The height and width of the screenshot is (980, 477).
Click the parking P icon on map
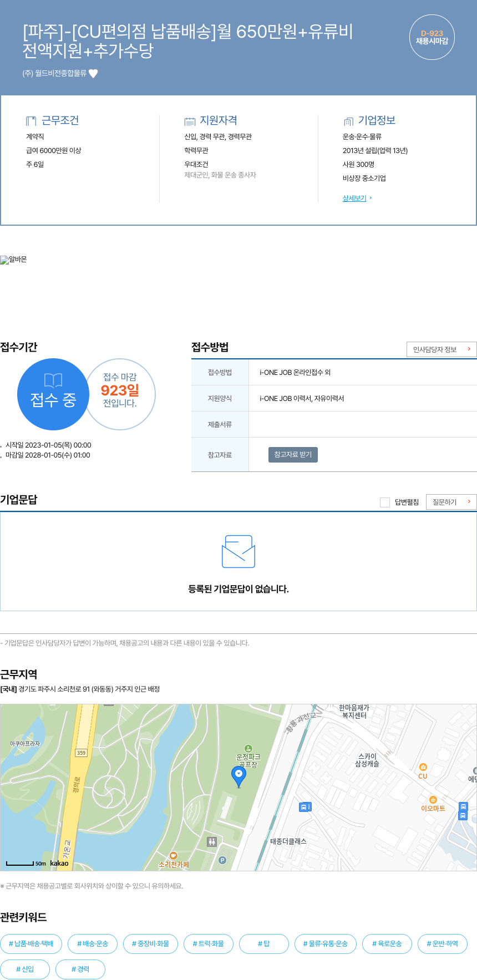pyautogui.click(x=222, y=860)
